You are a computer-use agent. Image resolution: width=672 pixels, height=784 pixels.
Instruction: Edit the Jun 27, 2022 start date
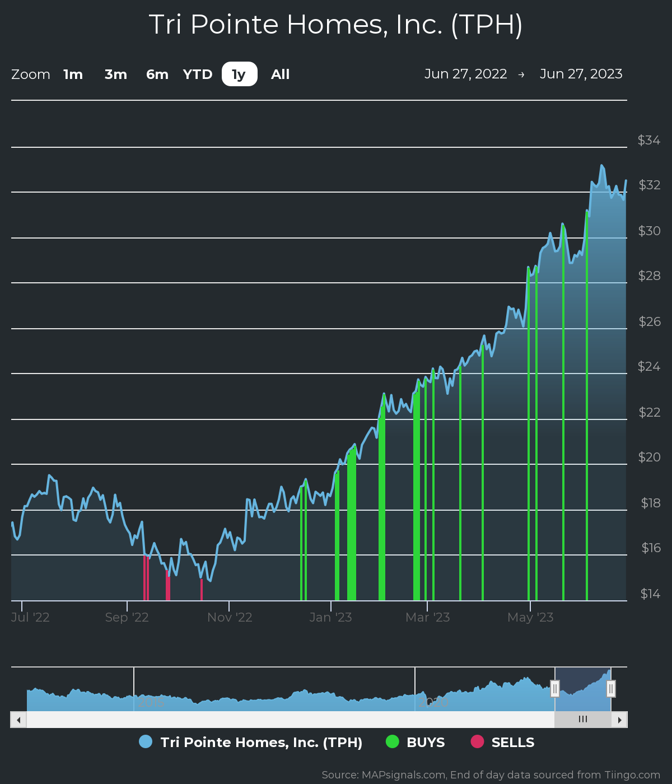(x=466, y=74)
